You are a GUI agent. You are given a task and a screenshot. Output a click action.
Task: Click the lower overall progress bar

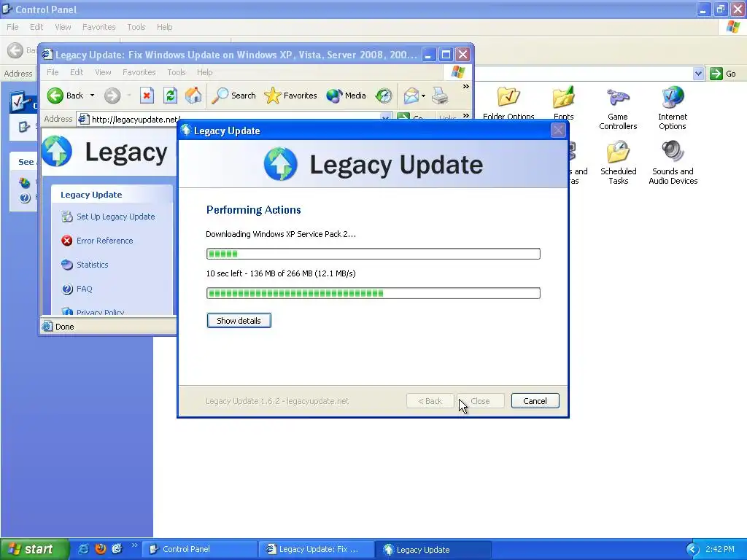[373, 293]
